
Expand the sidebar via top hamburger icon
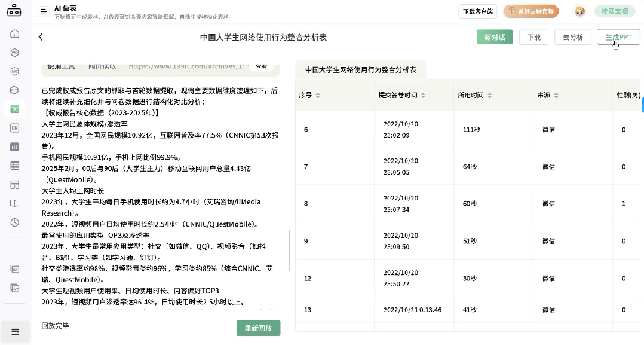[44, 10]
